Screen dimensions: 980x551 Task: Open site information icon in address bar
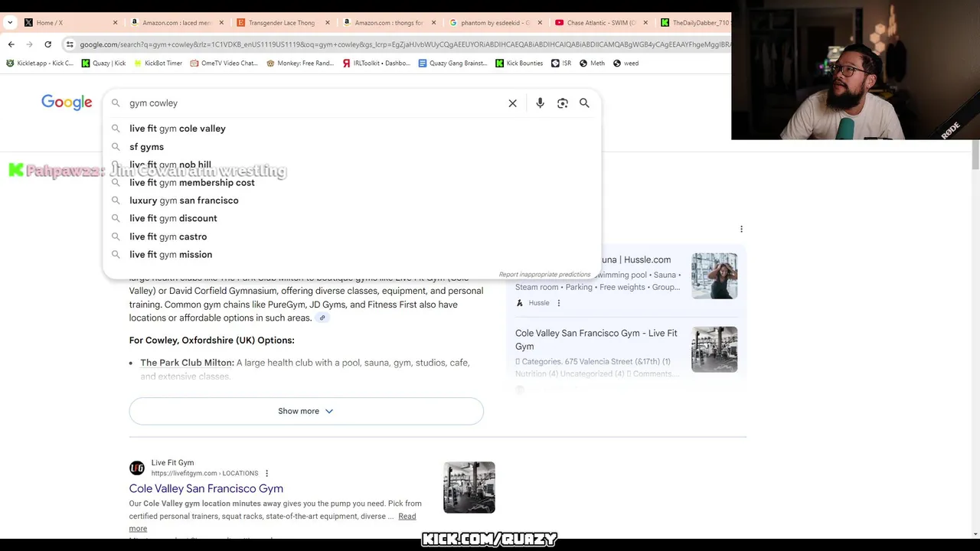(x=70, y=44)
